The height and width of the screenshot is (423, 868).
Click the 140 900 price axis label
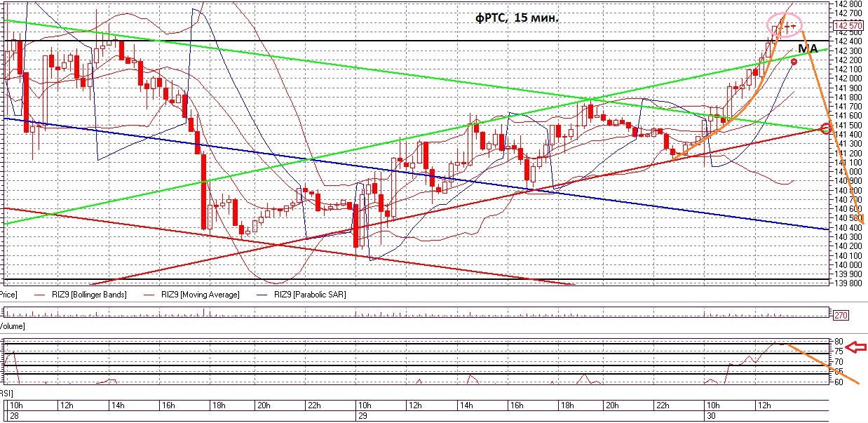(849, 181)
